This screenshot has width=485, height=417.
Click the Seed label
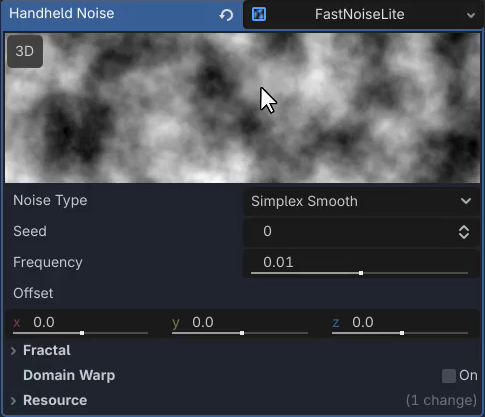[x=30, y=231]
